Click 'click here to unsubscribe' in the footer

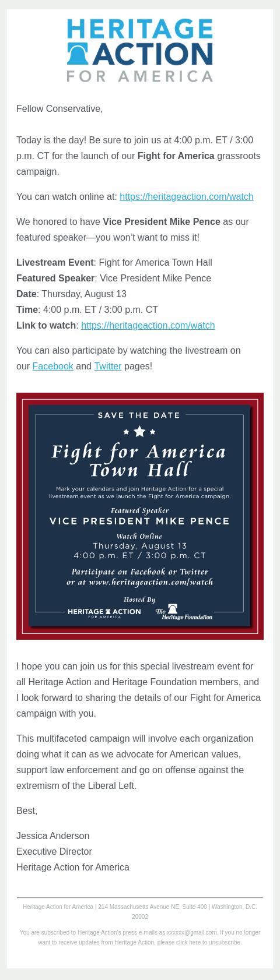point(205,942)
